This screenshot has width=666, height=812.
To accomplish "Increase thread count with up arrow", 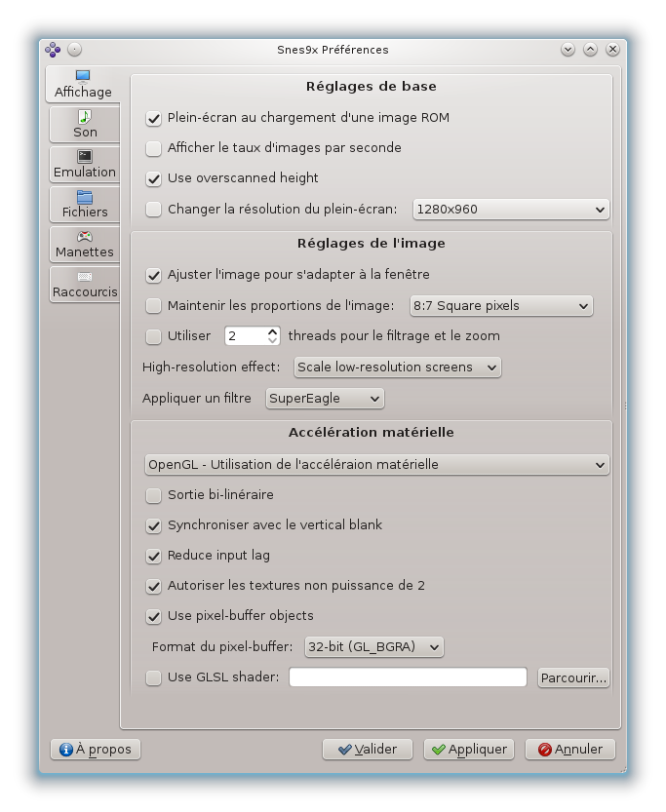I will pyautogui.click(x=273, y=331).
